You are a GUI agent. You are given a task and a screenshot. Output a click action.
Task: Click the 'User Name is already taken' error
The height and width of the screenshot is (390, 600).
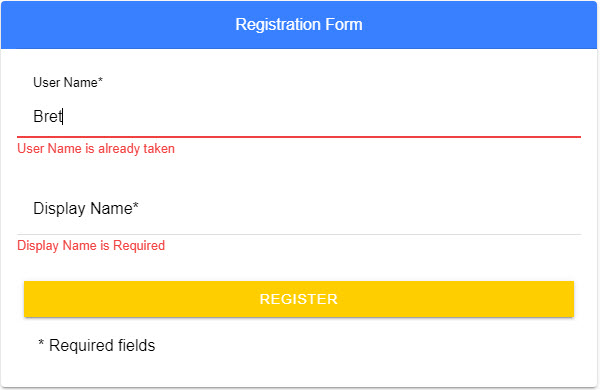click(96, 148)
